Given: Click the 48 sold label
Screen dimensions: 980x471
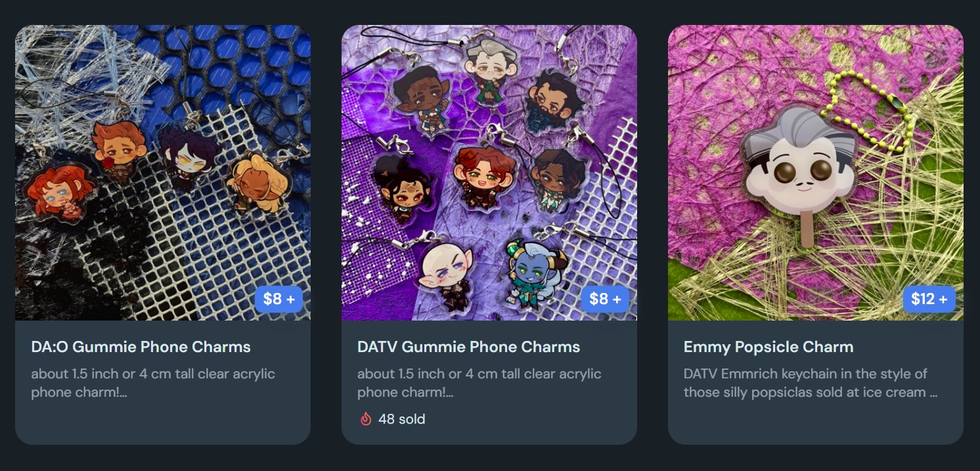Looking at the screenshot, I should (x=401, y=418).
